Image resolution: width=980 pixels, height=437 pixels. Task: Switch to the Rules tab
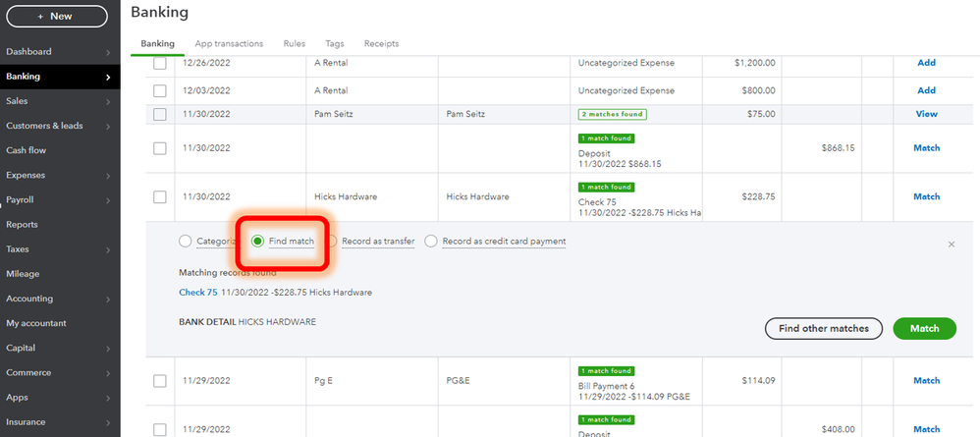pos(295,44)
